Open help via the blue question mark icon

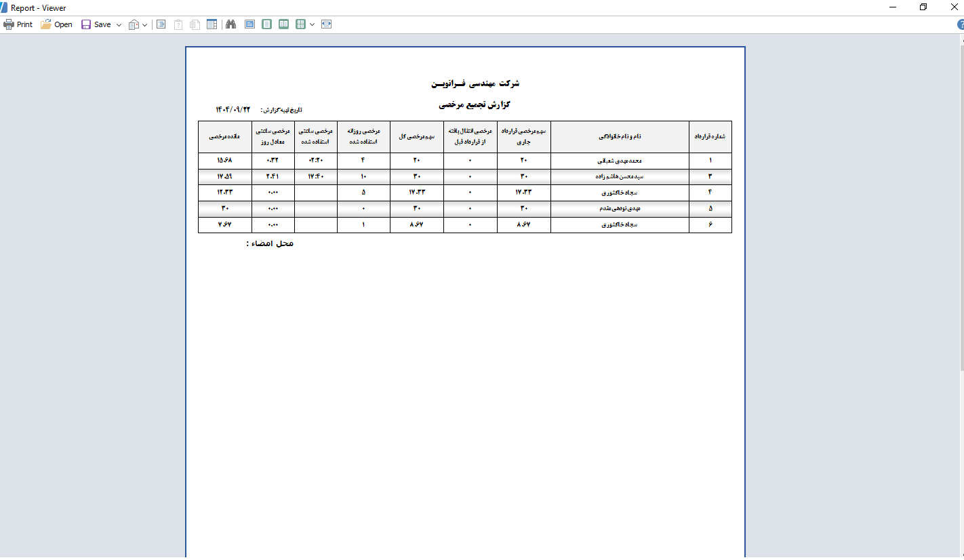click(960, 24)
